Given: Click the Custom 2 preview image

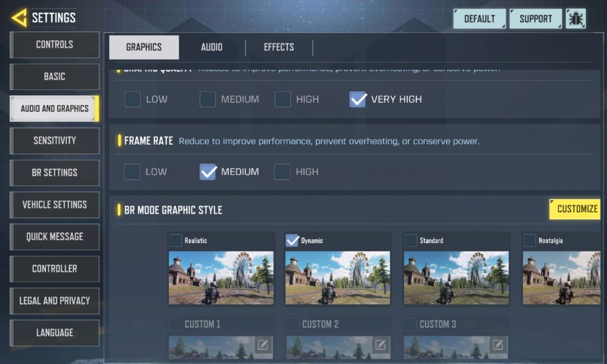Looking at the screenshot, I should point(338,348).
